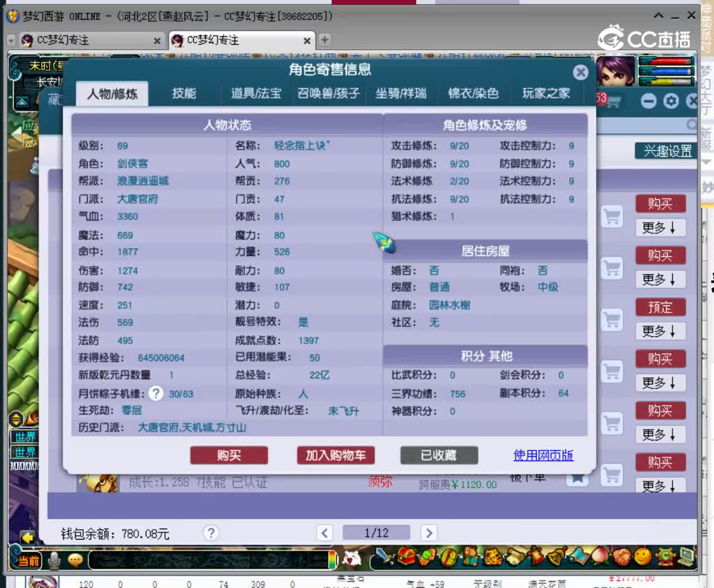Click the up caret in the window title bar
This screenshot has height=588, width=714.
tap(659, 16)
